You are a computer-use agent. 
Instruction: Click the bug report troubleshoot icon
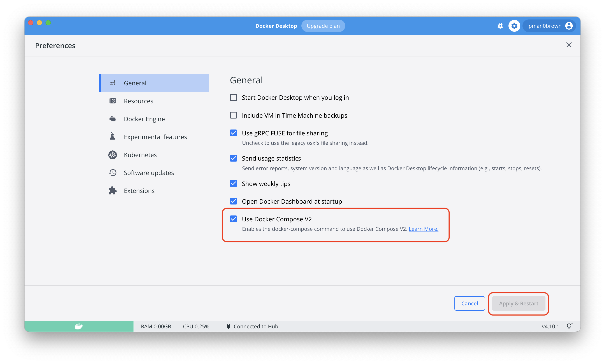tap(500, 26)
